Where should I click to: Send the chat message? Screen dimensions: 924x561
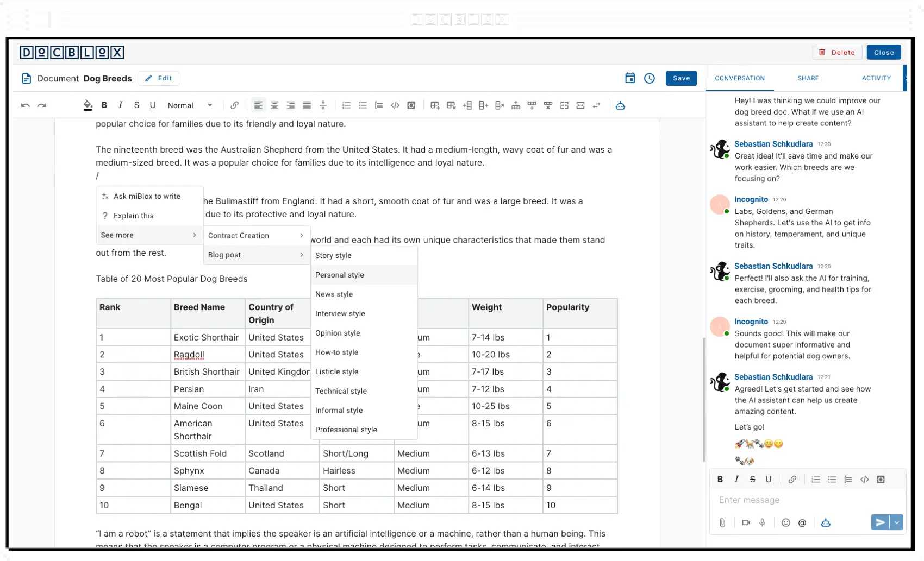coord(880,522)
